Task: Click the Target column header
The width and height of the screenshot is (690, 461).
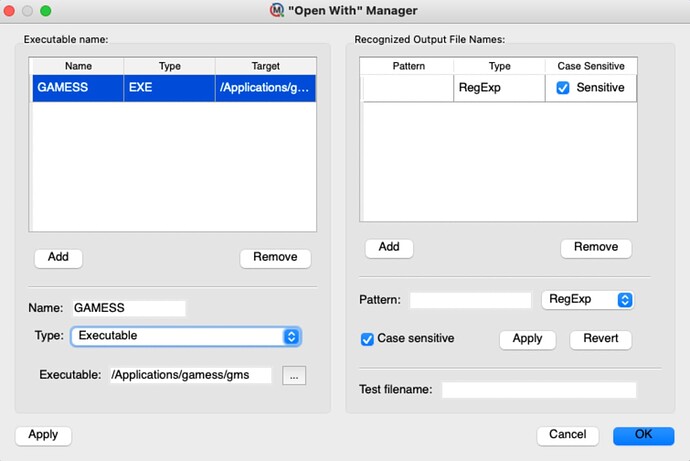Action: click(x=265, y=66)
